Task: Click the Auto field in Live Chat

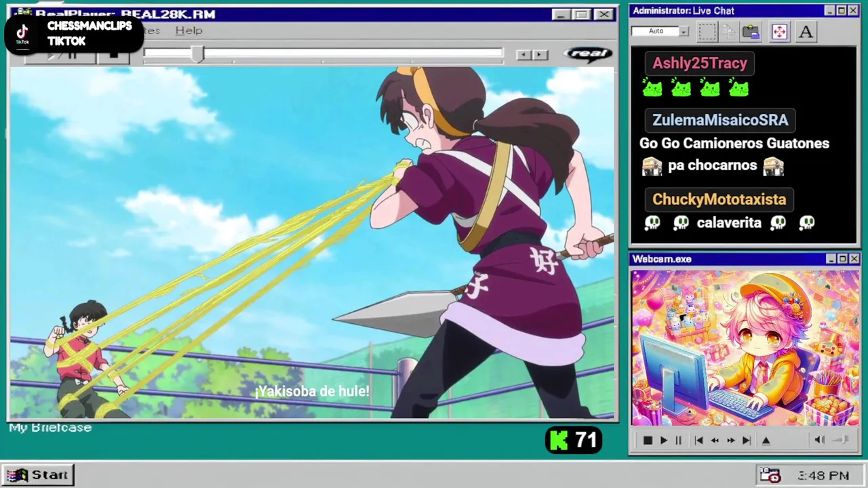Action: (x=655, y=31)
